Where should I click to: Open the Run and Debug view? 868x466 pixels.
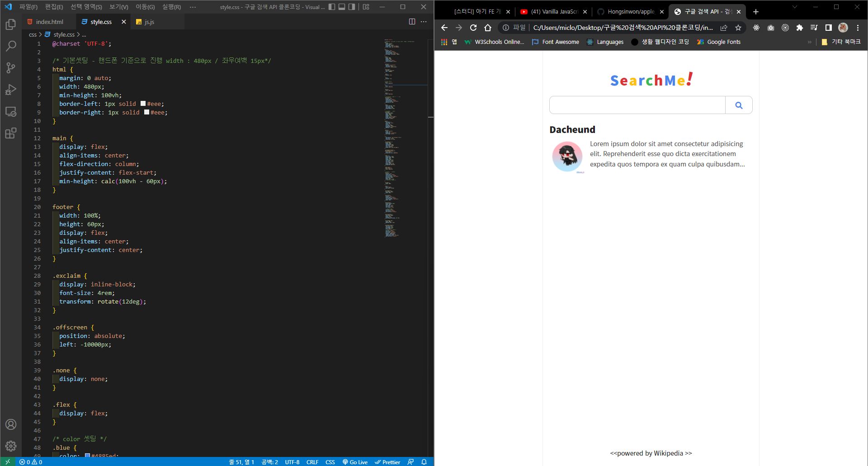[x=11, y=90]
